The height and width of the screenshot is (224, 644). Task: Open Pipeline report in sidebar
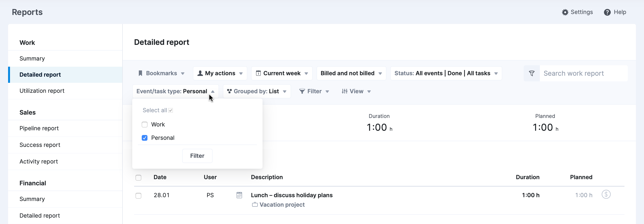coord(65,128)
